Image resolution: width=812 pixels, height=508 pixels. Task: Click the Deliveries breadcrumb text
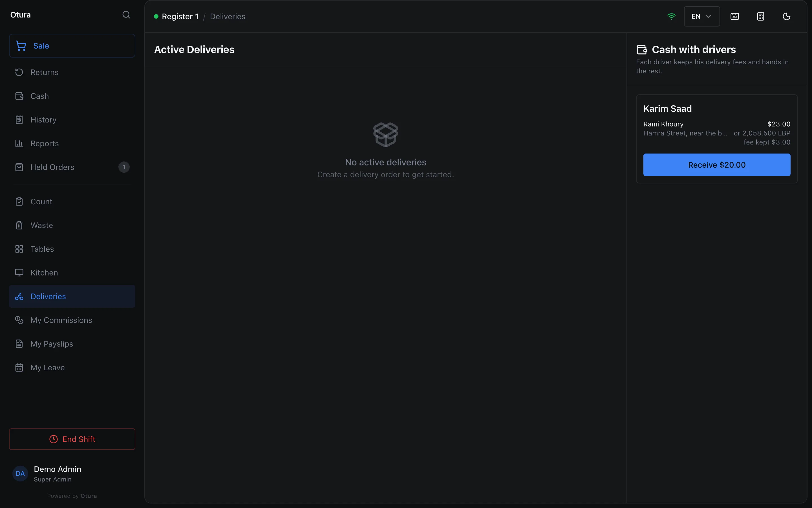[x=228, y=16]
